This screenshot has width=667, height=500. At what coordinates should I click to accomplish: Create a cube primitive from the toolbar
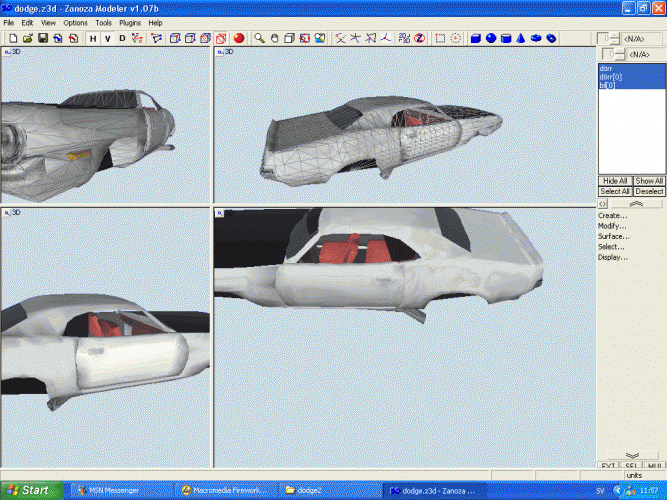click(x=476, y=38)
